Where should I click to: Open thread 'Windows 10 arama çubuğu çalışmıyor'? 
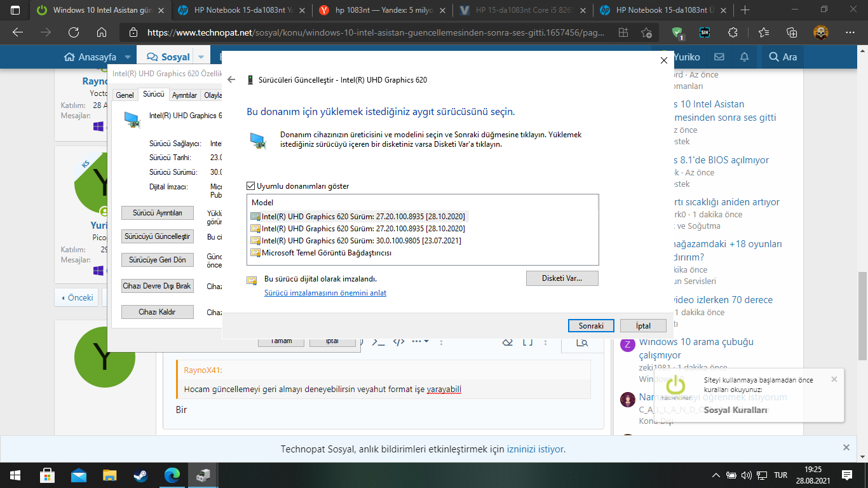[696, 348]
